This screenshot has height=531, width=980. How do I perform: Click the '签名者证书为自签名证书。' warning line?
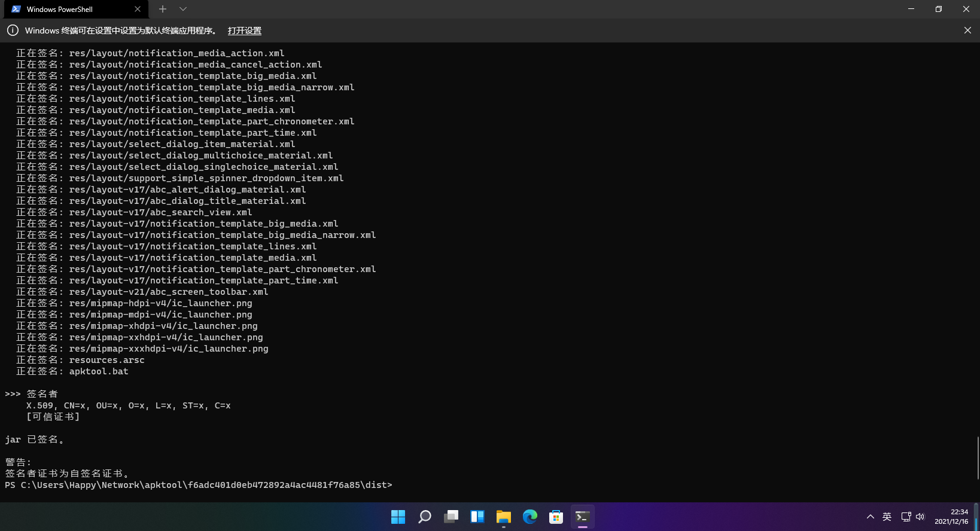pyautogui.click(x=67, y=474)
